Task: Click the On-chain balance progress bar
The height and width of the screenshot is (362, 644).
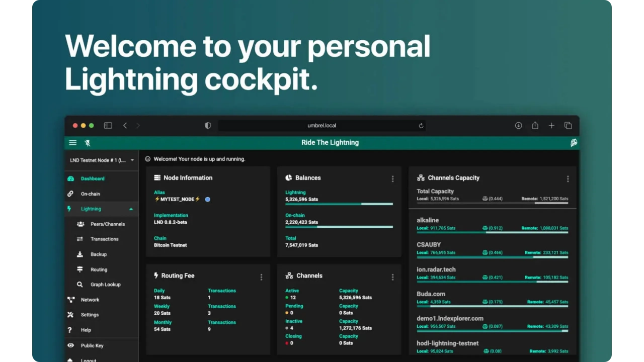Action: [339, 227]
